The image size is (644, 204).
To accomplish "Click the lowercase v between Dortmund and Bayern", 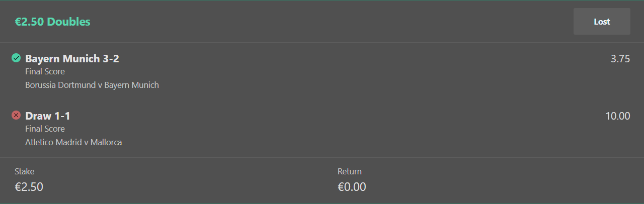I will point(100,85).
